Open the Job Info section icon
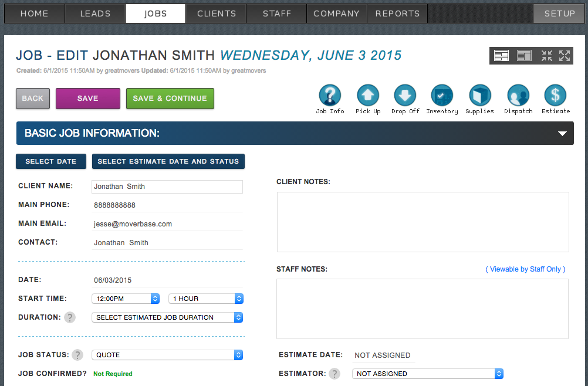 (x=330, y=96)
